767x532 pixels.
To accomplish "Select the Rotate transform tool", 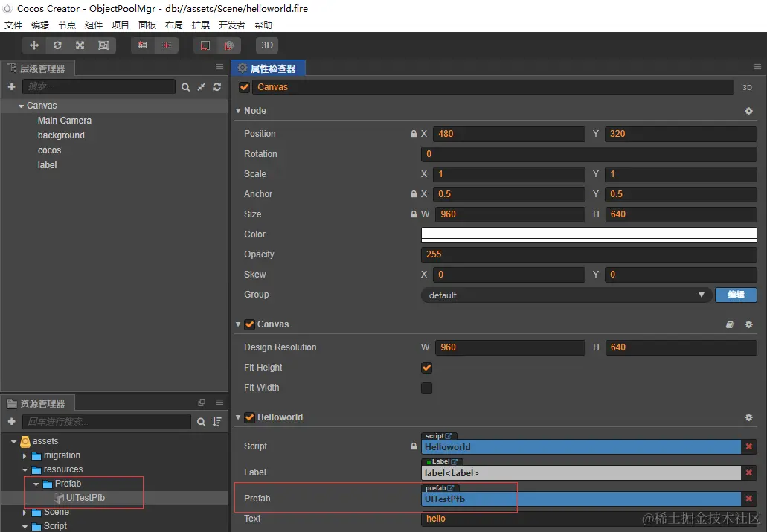I will point(57,45).
